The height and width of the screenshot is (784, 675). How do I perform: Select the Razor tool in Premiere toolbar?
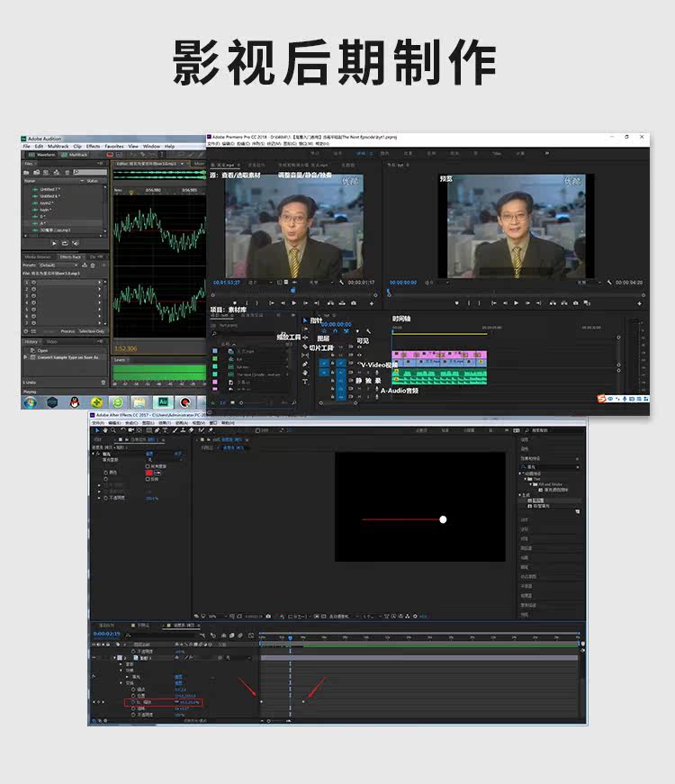click(304, 347)
